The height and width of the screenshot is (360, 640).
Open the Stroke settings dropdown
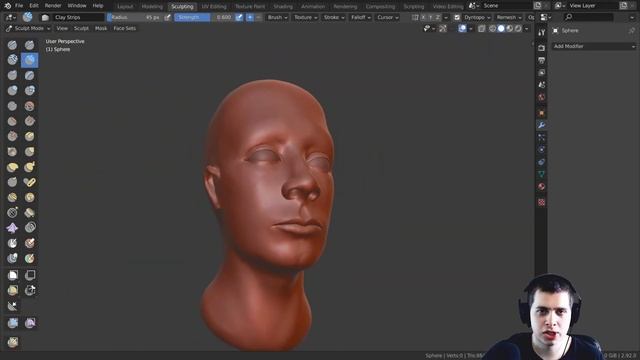(x=333, y=17)
